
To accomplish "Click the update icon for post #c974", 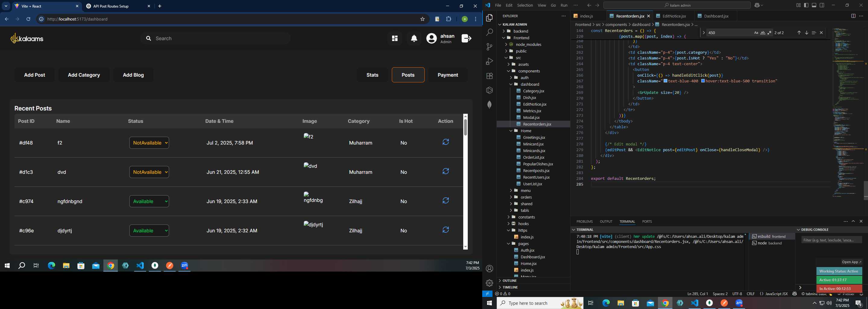I will pos(445,201).
